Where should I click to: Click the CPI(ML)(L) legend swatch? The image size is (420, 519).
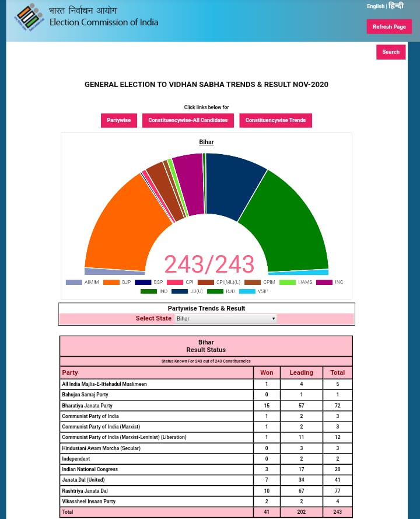click(206, 283)
